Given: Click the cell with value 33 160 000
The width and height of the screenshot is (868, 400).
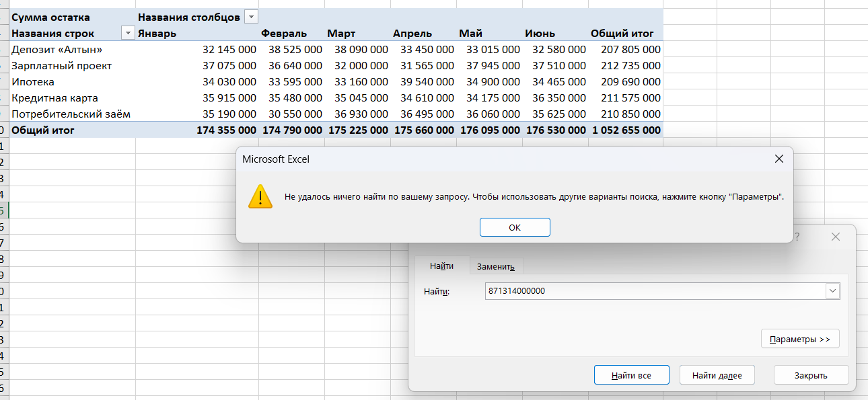Looking at the screenshot, I should tap(357, 81).
